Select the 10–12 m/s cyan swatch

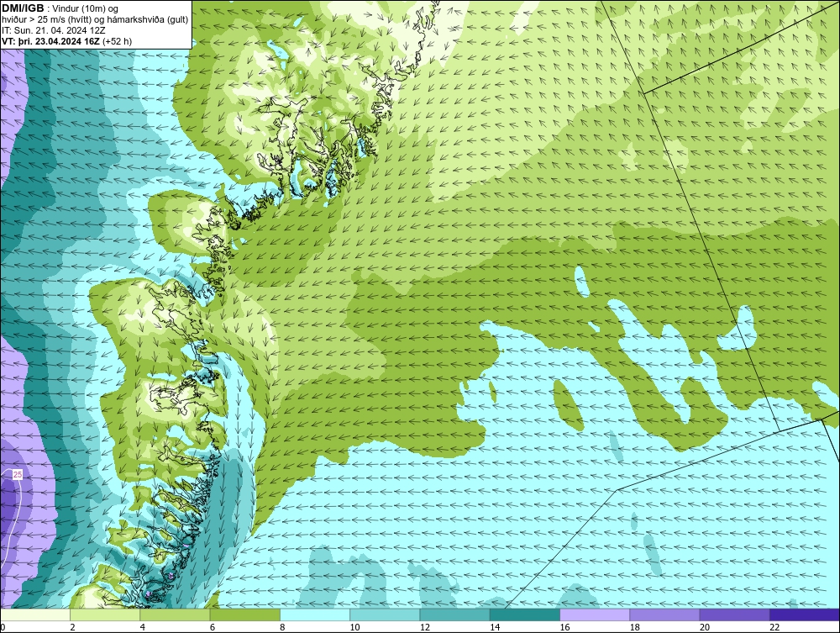click(385, 615)
